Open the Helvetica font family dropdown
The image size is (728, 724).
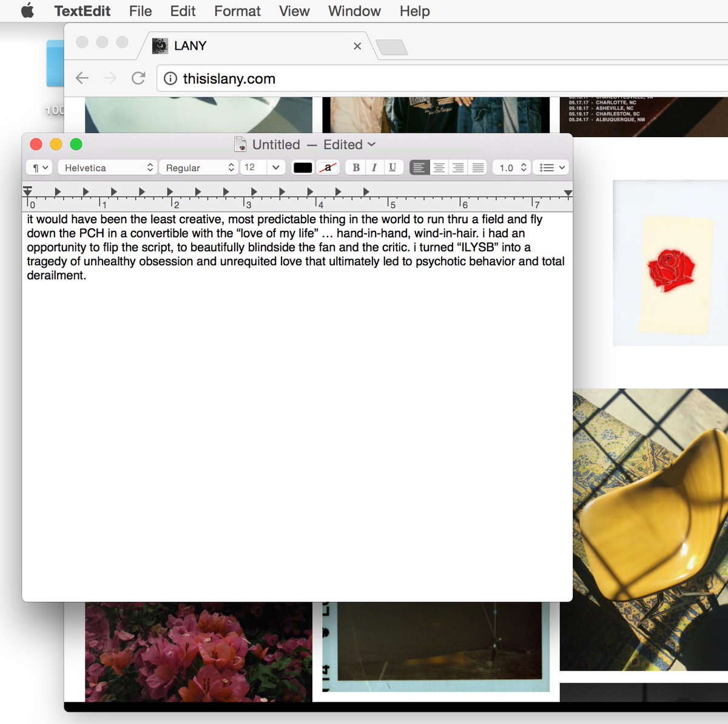point(107,167)
